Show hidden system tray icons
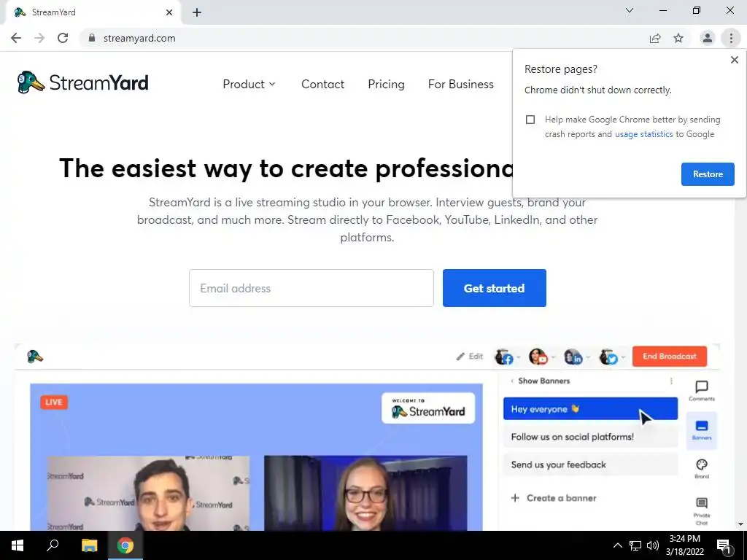The image size is (747, 560). coord(617,545)
